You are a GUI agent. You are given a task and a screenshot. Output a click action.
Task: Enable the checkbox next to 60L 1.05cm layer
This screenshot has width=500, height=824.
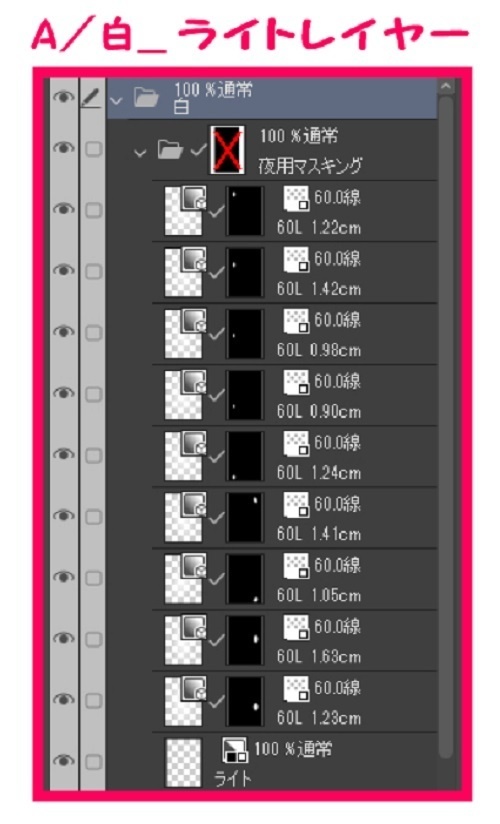pyautogui.click(x=94, y=579)
